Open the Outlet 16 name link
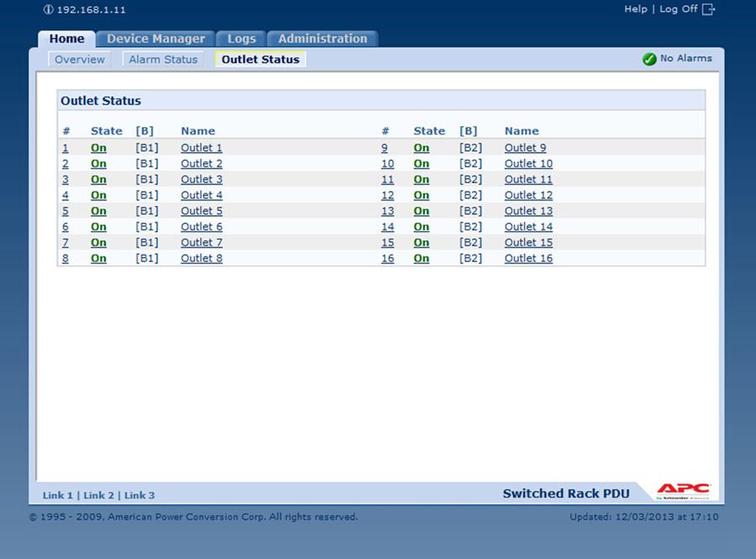The width and height of the screenshot is (756, 559). [x=528, y=258]
